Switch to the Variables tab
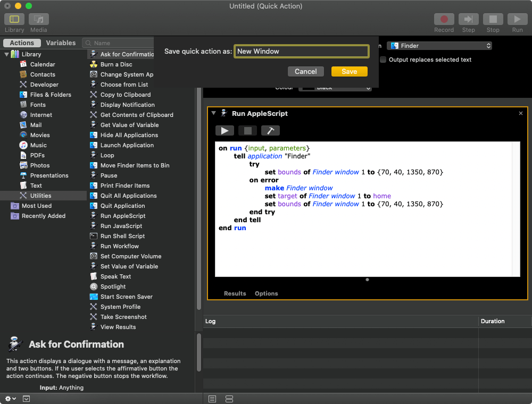This screenshot has height=404, width=532. point(61,43)
